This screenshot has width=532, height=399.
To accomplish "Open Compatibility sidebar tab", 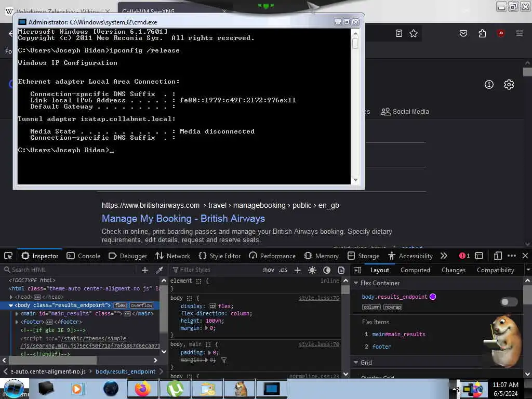I will [495, 270].
